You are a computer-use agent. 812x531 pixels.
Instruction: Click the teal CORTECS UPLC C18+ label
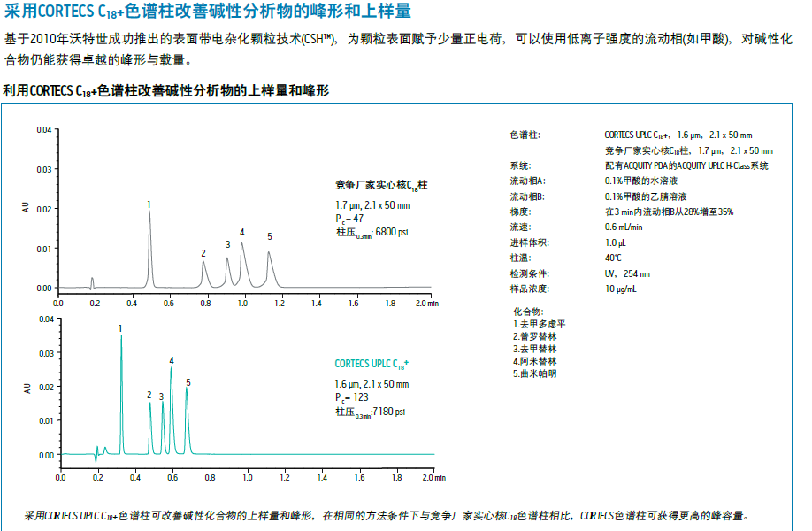[x=372, y=364]
